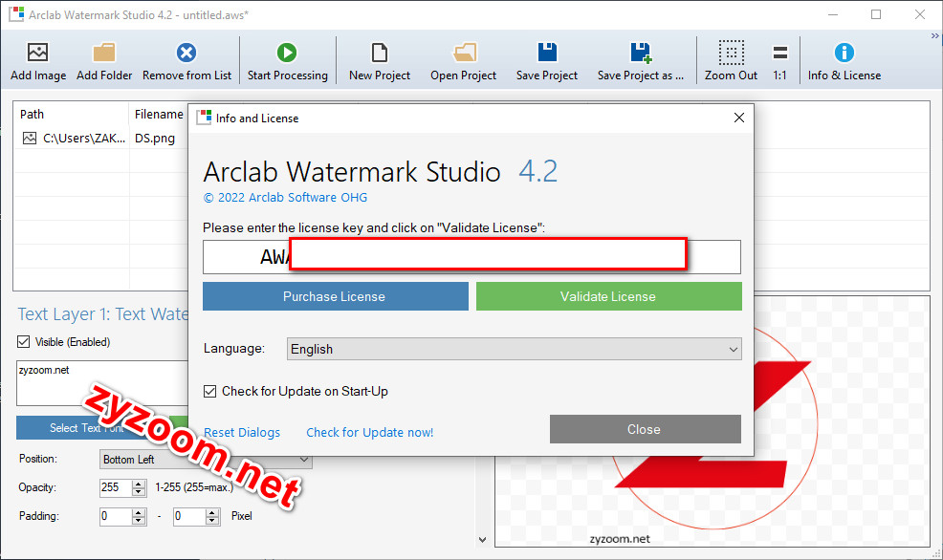Screen dimensions: 943x560
Task: Open the Language dropdown set to English
Action: coord(515,349)
